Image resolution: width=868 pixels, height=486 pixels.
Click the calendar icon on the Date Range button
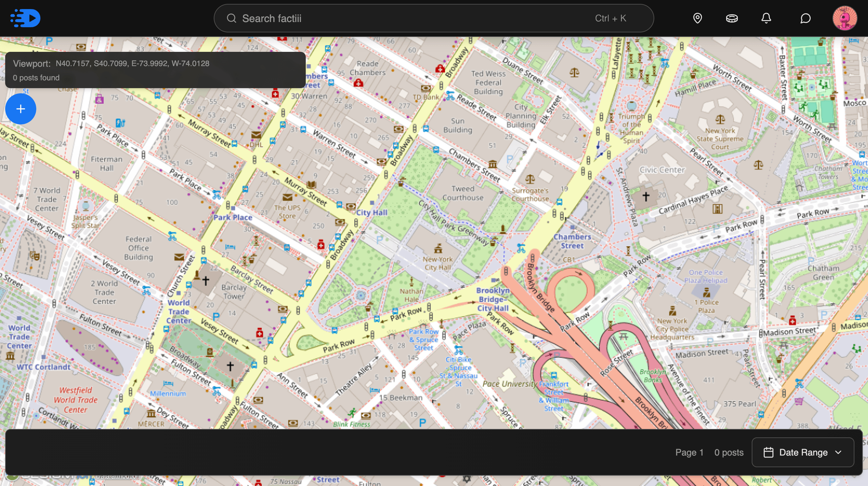769,453
